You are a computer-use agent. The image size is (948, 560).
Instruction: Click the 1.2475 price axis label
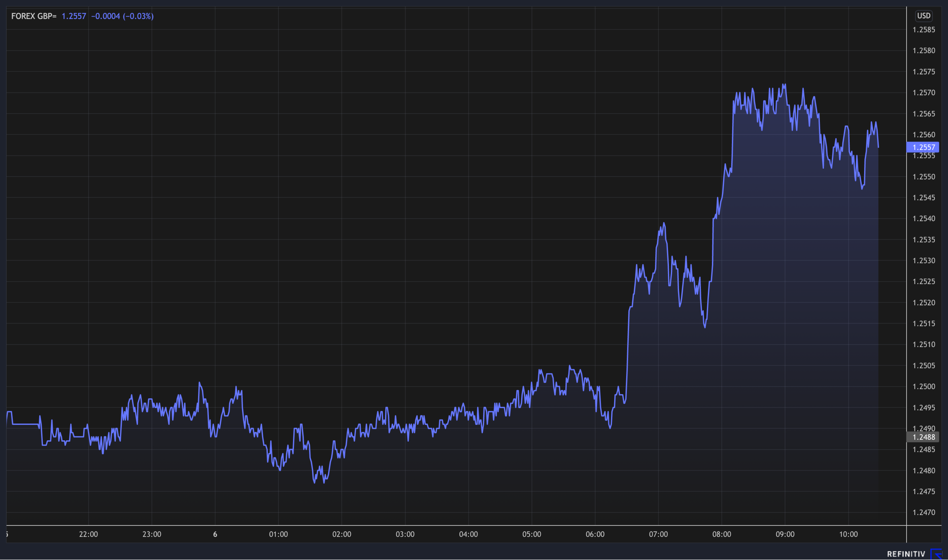pos(924,491)
